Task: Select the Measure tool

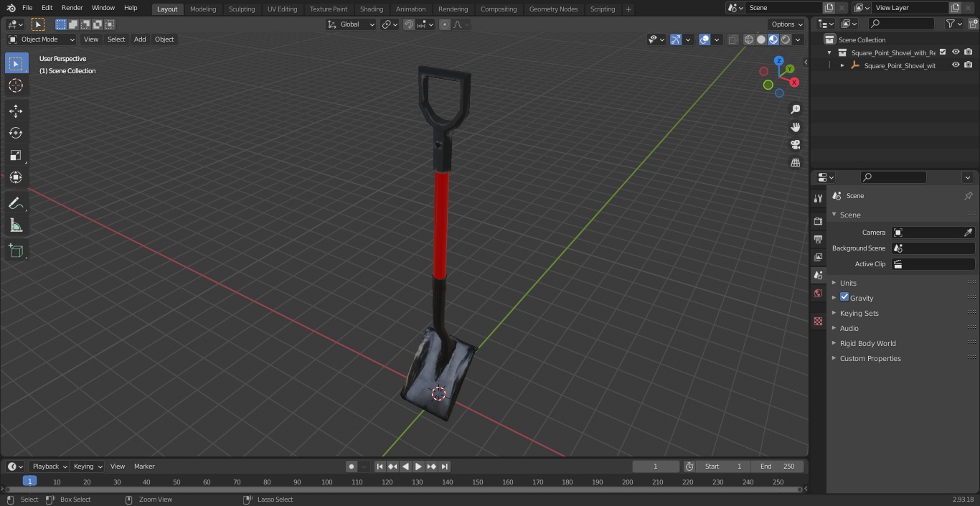Action: click(16, 226)
